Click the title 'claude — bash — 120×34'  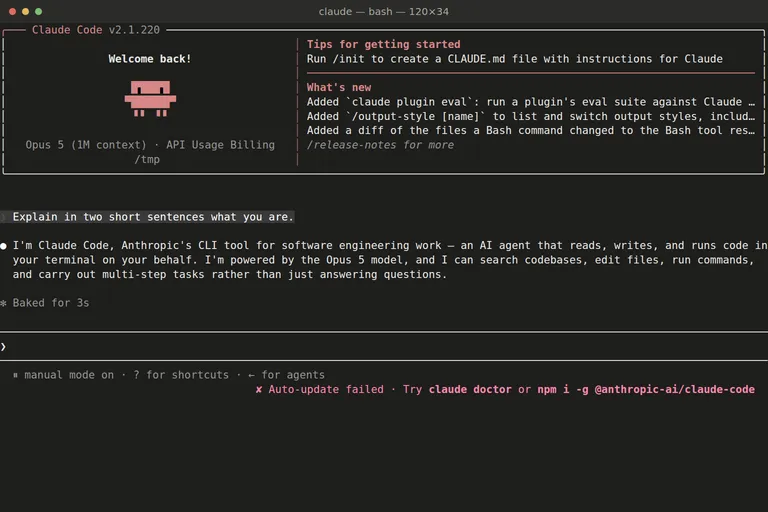[x=384, y=11]
